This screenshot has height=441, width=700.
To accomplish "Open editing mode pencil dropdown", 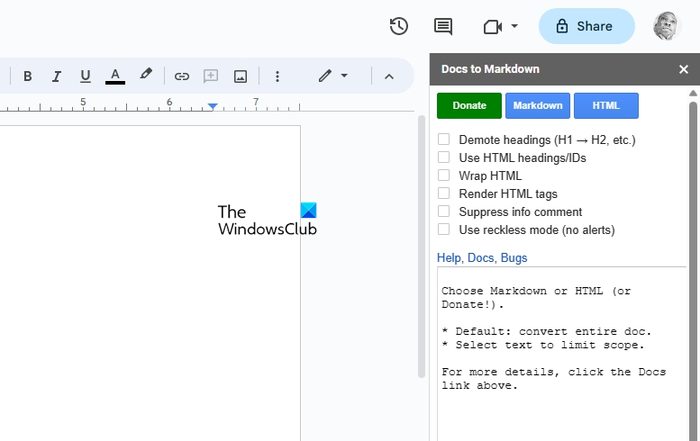I will [x=333, y=76].
